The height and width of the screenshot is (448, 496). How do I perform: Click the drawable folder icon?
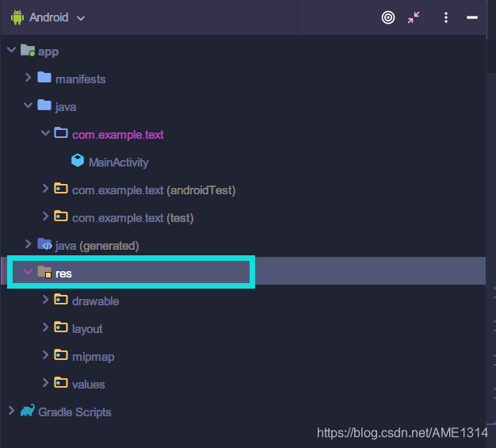[61, 299]
